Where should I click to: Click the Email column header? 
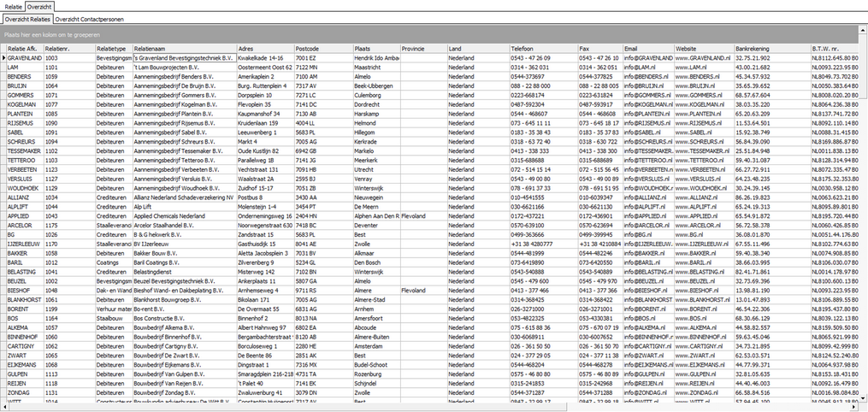coord(648,49)
